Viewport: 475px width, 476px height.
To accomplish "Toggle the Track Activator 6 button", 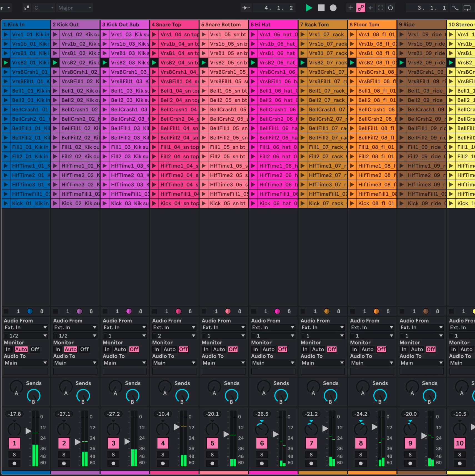I will 262,443.
